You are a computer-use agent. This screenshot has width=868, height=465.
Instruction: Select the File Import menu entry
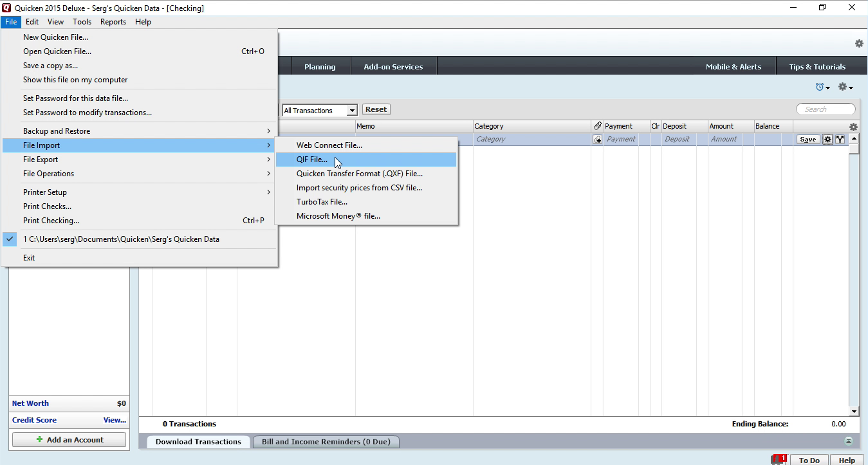click(x=140, y=145)
